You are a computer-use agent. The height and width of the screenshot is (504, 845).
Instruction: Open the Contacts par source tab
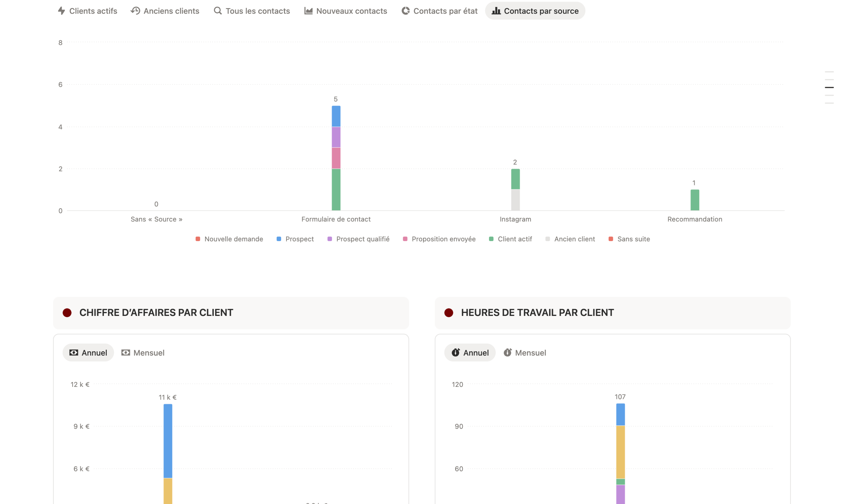click(x=535, y=10)
